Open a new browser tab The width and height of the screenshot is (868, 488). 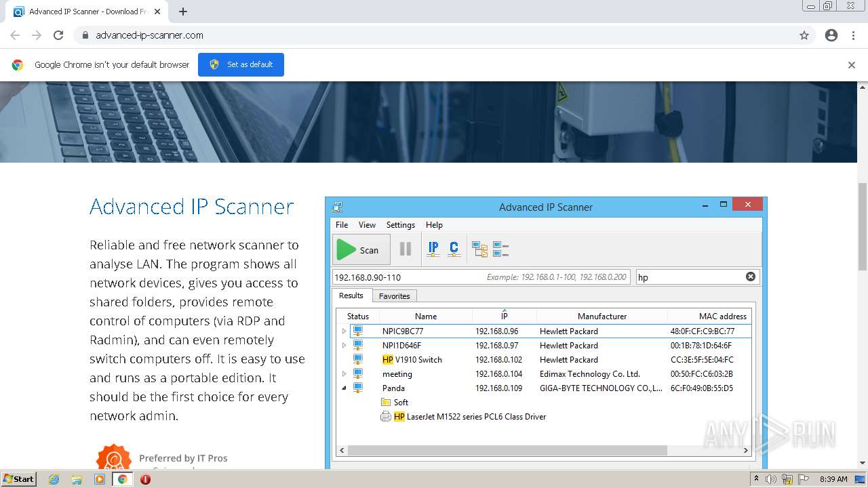[182, 12]
